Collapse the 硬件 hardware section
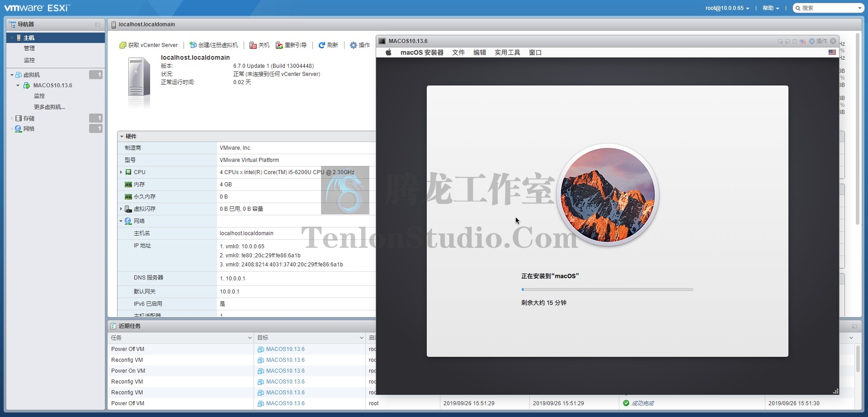The width and height of the screenshot is (868, 417). pos(122,137)
